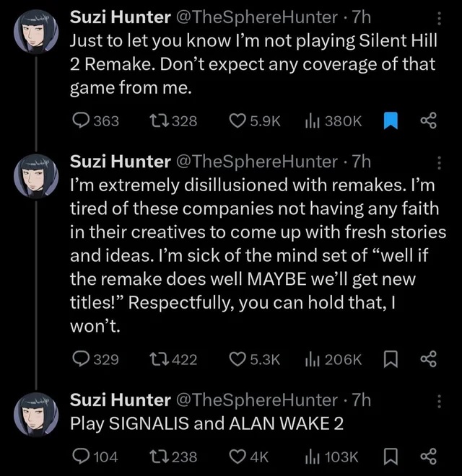The height and width of the screenshot is (476, 462).
Task: Share the Silent Hill 2 Remake tweet
Action: (x=428, y=121)
